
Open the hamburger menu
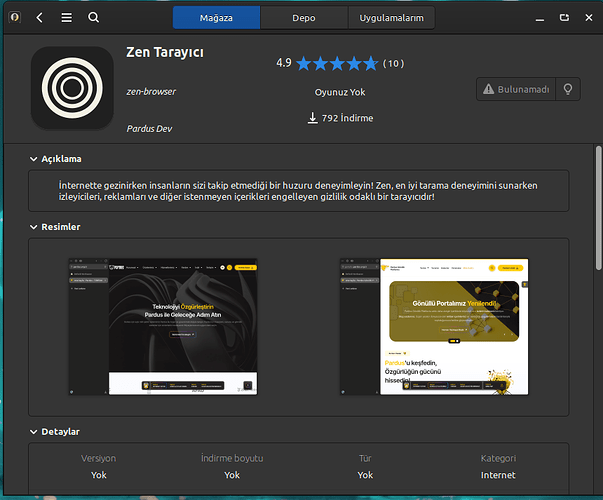click(x=66, y=18)
